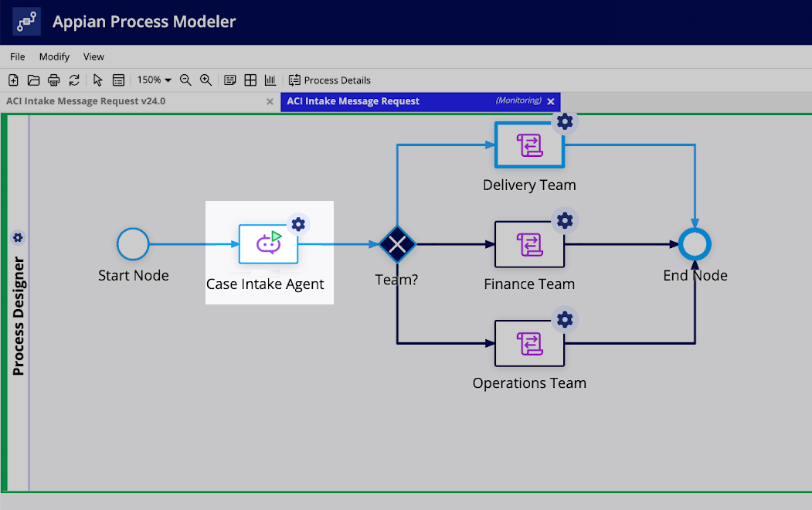Toggle the grid view icon
Viewport: 812px width, 510px height.
(250, 80)
